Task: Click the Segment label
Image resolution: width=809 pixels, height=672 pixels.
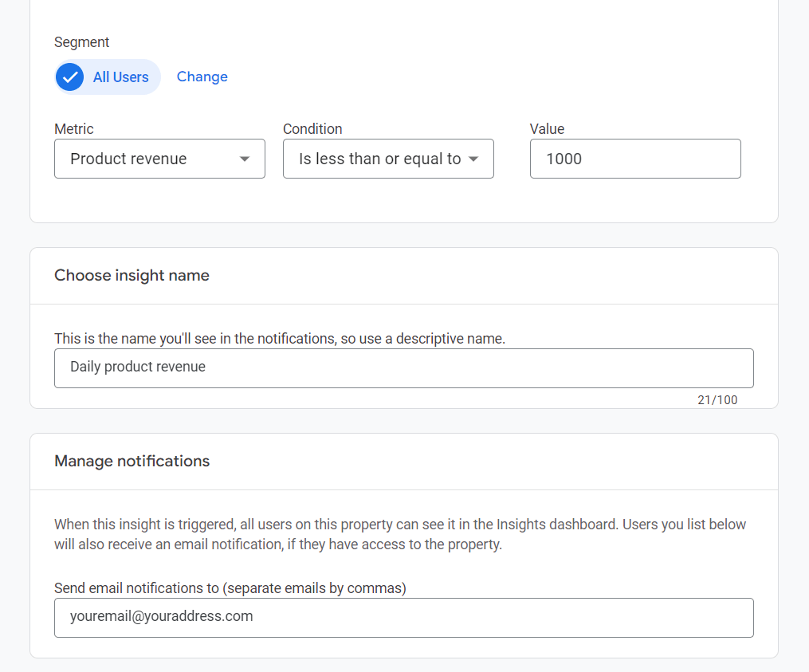Action: 81,42
